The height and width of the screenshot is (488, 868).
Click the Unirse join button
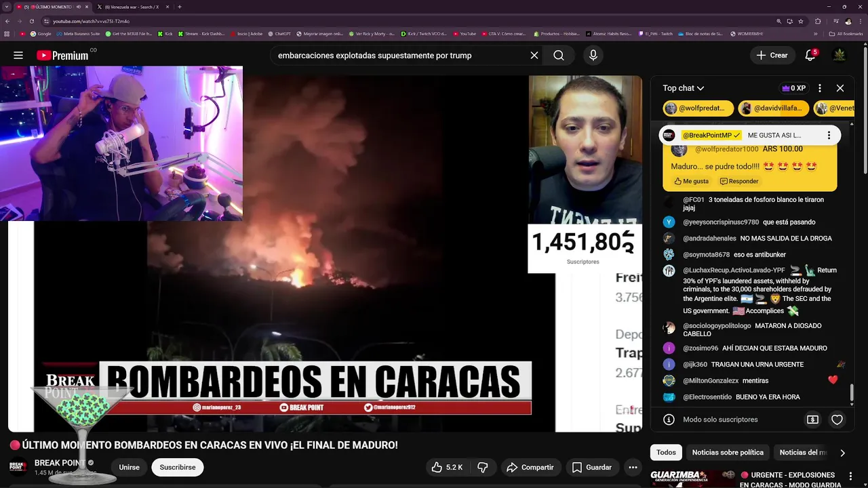click(x=129, y=467)
